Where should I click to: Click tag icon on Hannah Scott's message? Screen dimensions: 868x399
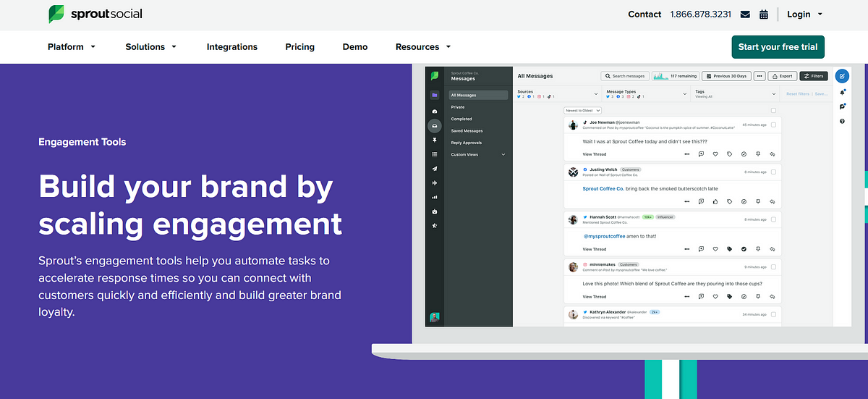729,249
